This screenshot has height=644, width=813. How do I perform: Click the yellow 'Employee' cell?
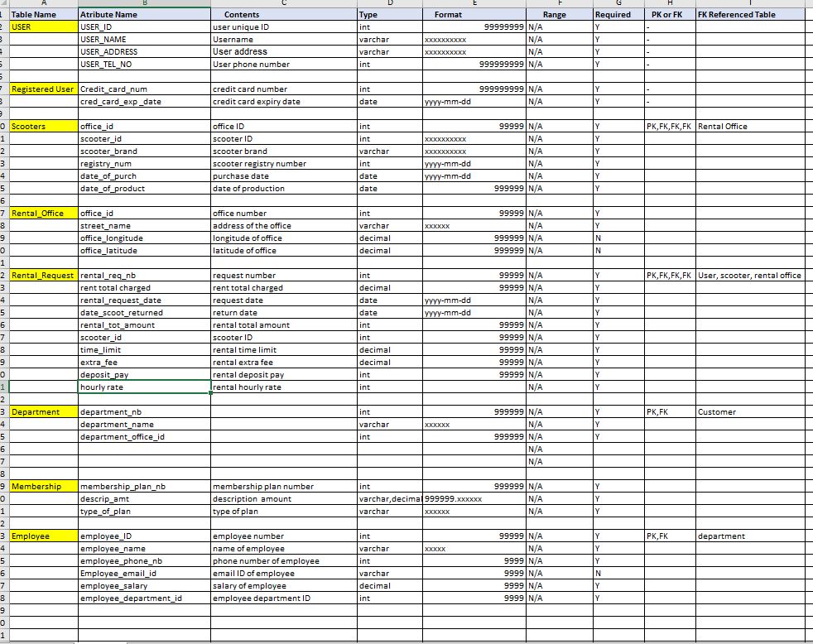pos(44,536)
